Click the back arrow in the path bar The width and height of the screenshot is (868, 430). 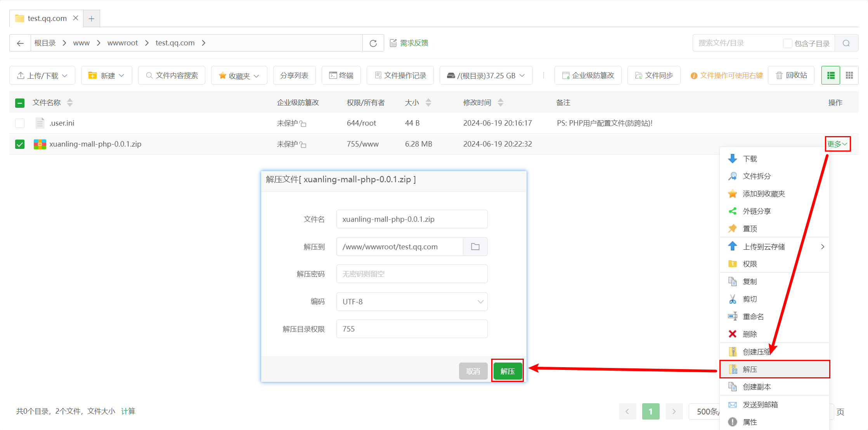[20, 43]
